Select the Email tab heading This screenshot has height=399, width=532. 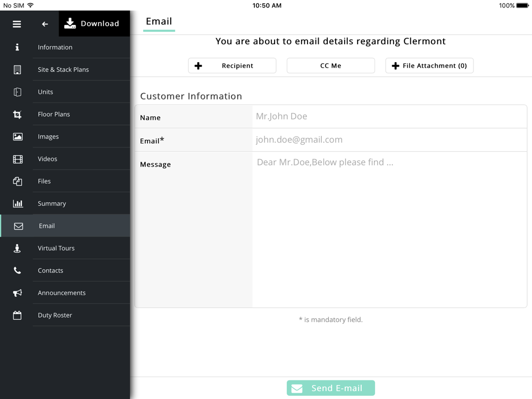159,22
